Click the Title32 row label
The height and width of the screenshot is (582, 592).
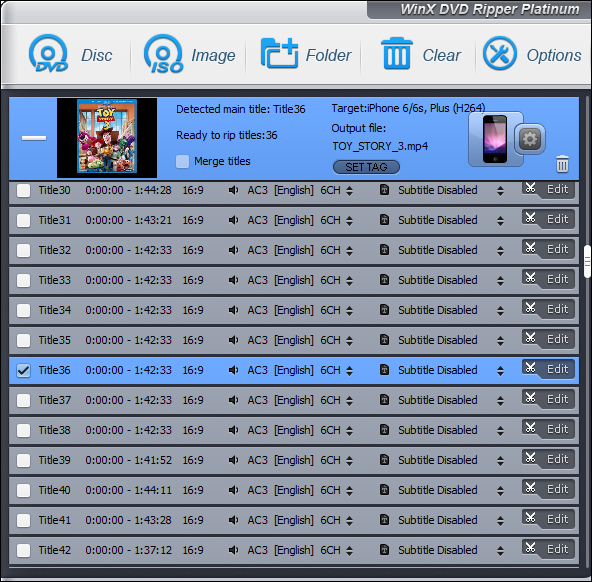coord(54,250)
